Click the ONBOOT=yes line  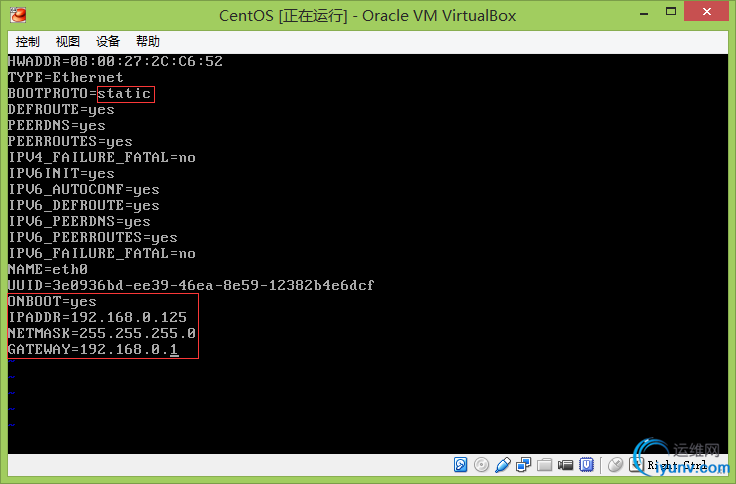click(52, 301)
